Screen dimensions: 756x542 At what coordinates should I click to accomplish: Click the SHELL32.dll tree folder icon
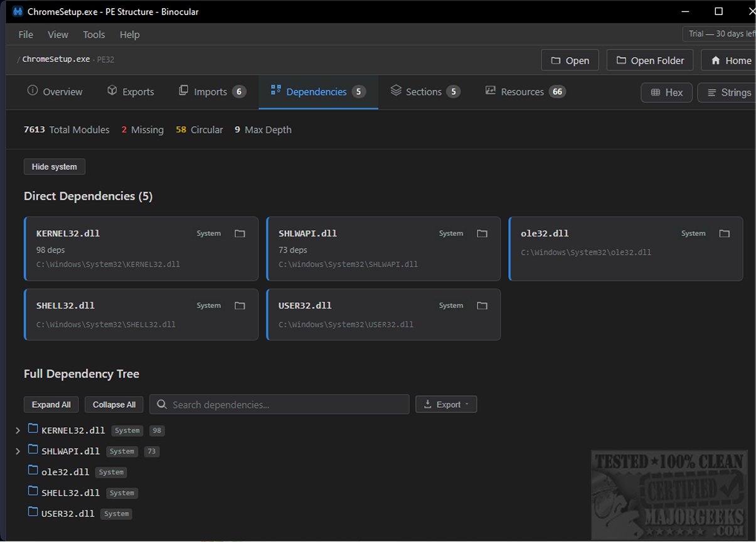tap(33, 491)
